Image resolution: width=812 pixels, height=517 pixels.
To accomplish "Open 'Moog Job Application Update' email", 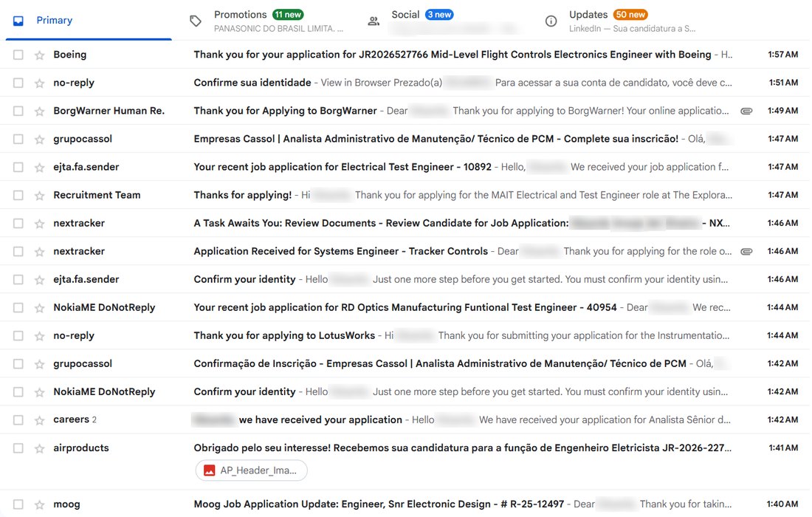I will 379,504.
